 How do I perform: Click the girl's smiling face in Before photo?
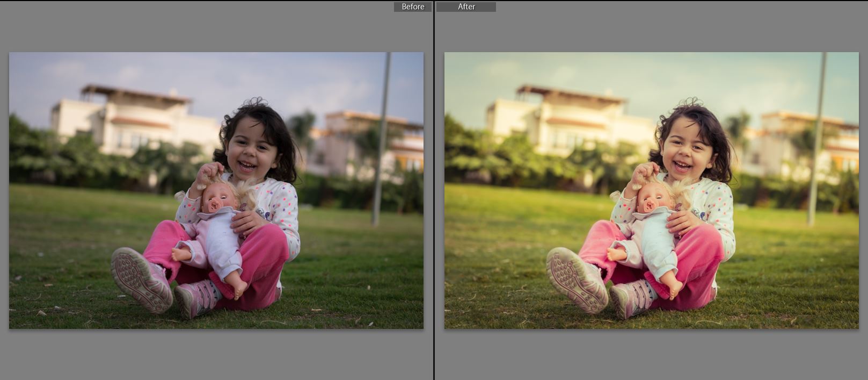pyautogui.click(x=248, y=149)
